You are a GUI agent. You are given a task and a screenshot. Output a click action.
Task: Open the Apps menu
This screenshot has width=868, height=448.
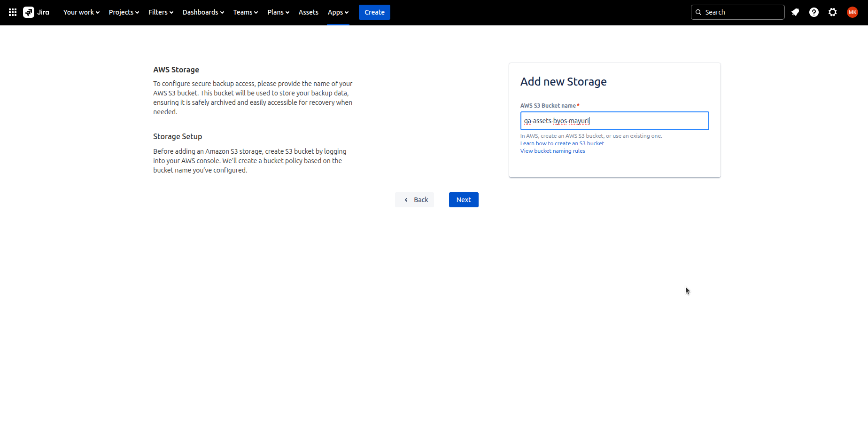338,12
